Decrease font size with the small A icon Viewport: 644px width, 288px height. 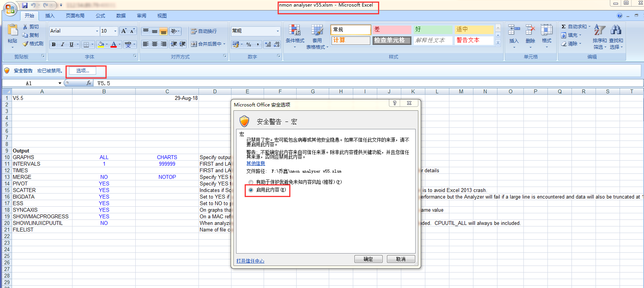tap(132, 31)
